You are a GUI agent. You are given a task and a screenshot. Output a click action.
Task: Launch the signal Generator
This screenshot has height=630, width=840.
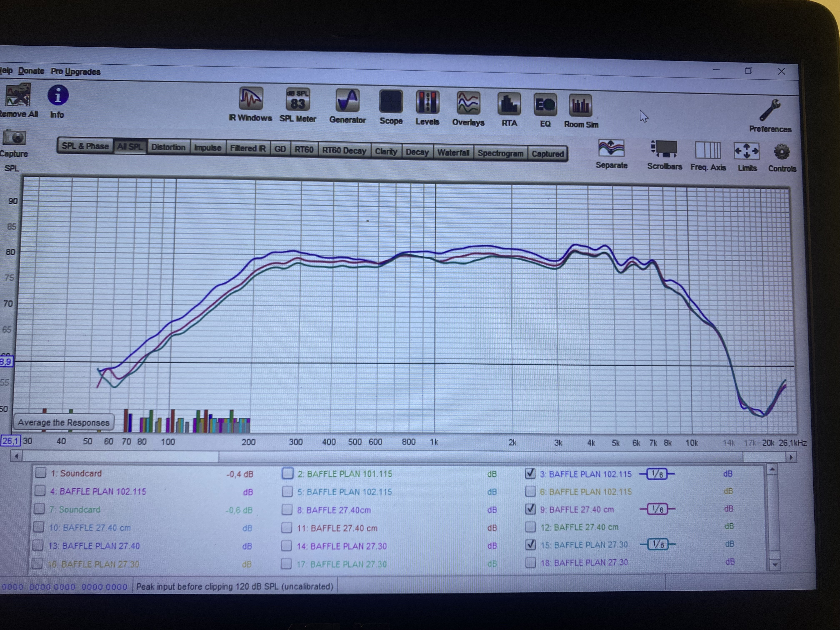pos(347,106)
